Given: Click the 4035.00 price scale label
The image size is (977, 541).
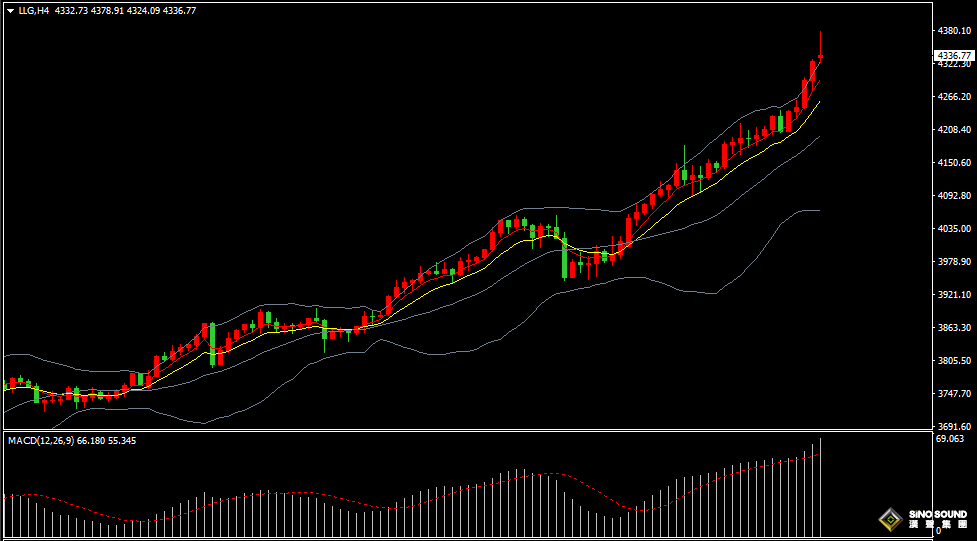Looking at the screenshot, I should (954, 229).
